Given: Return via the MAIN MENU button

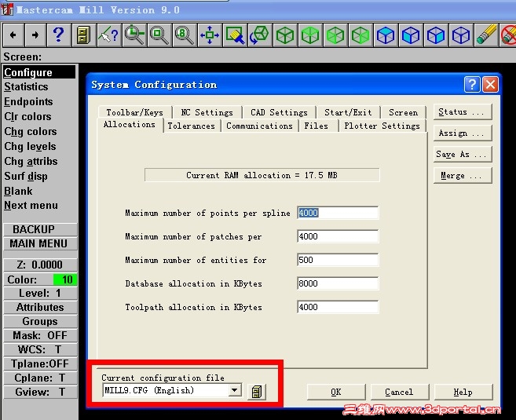Looking at the screenshot, I should point(40,243).
